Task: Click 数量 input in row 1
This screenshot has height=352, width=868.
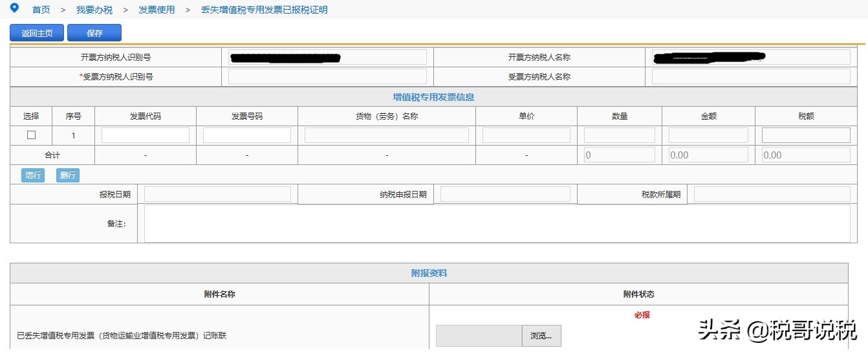Action: coord(620,135)
